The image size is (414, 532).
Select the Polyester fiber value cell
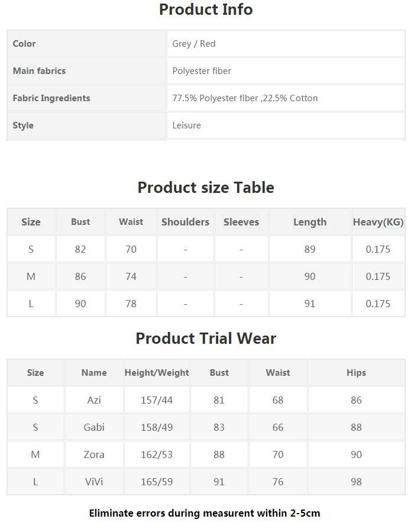tap(286, 71)
